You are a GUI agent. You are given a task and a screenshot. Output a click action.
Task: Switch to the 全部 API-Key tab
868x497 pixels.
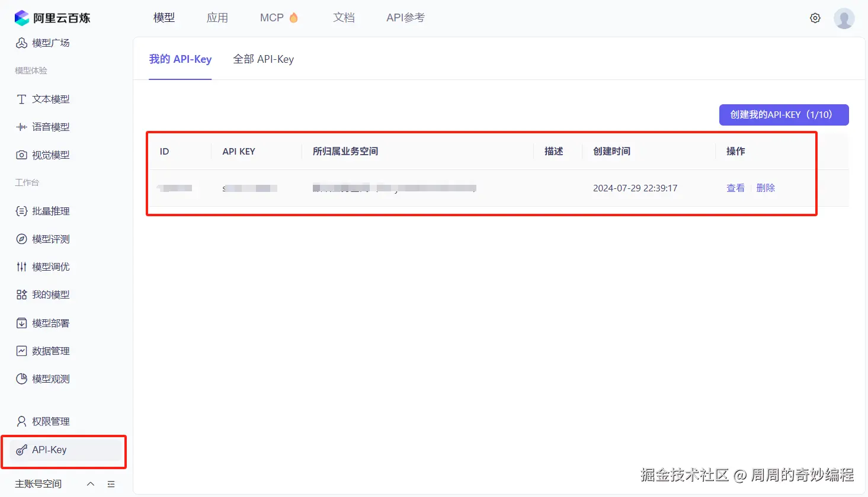tap(264, 59)
